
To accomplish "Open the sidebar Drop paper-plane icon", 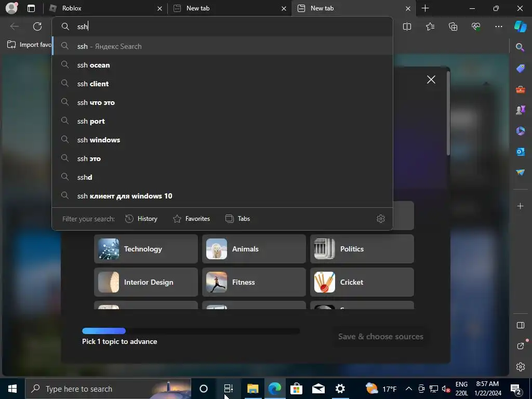I will [x=520, y=172].
